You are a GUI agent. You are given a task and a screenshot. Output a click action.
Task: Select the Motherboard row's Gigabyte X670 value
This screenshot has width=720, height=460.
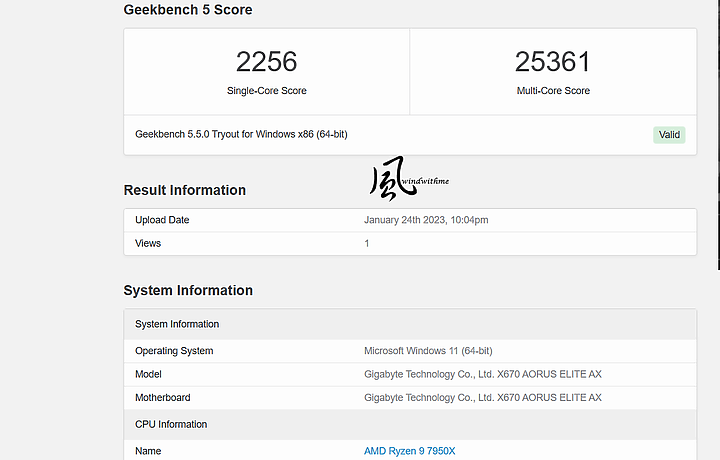[483, 398]
